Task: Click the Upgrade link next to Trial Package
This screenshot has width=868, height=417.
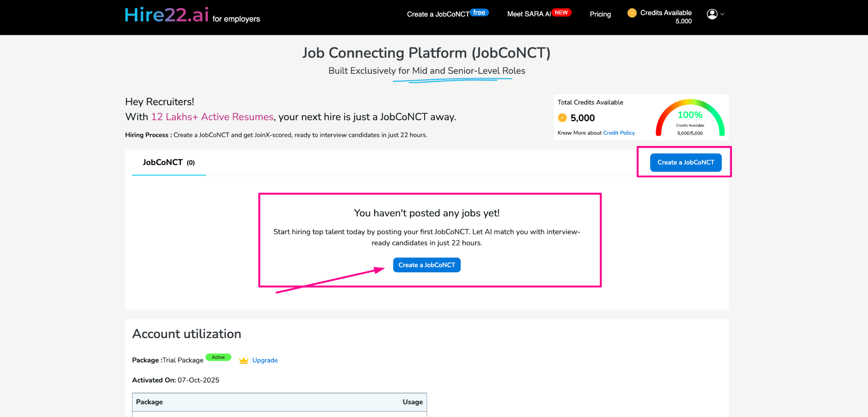Action: click(265, 360)
